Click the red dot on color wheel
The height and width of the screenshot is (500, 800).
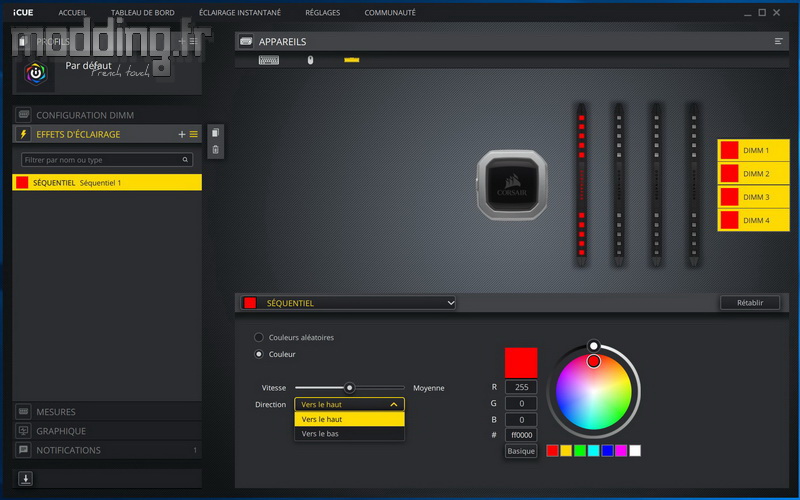(593, 361)
